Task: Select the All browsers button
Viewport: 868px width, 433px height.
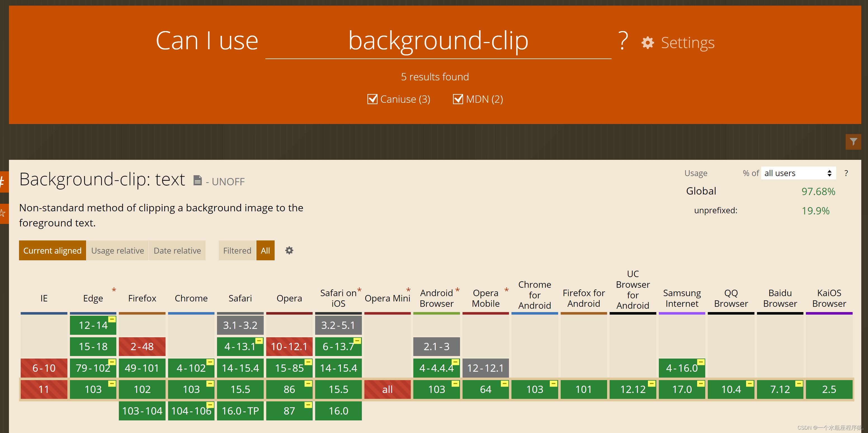Action: (265, 251)
